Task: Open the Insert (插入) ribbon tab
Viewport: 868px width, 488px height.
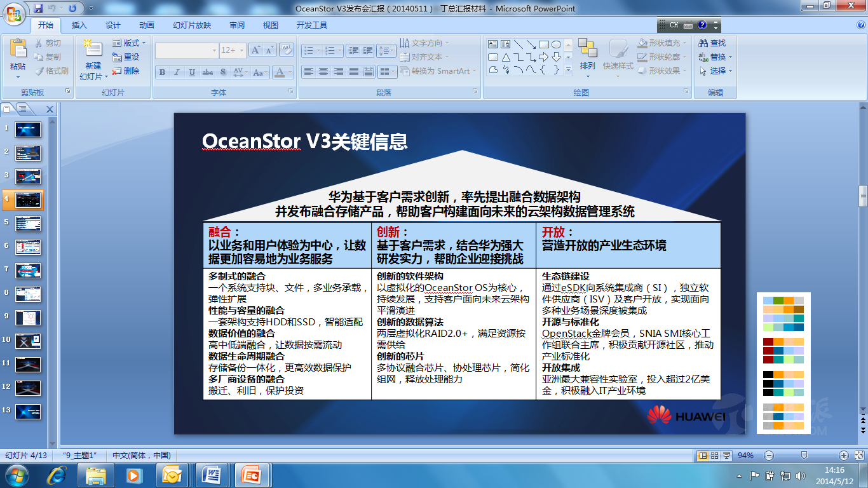Action: (79, 25)
